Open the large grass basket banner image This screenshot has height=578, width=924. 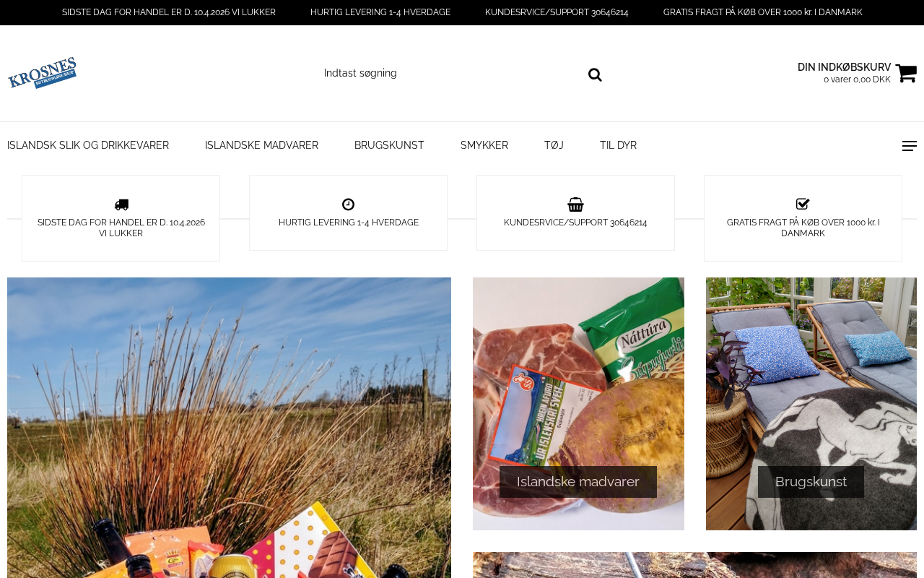click(229, 428)
